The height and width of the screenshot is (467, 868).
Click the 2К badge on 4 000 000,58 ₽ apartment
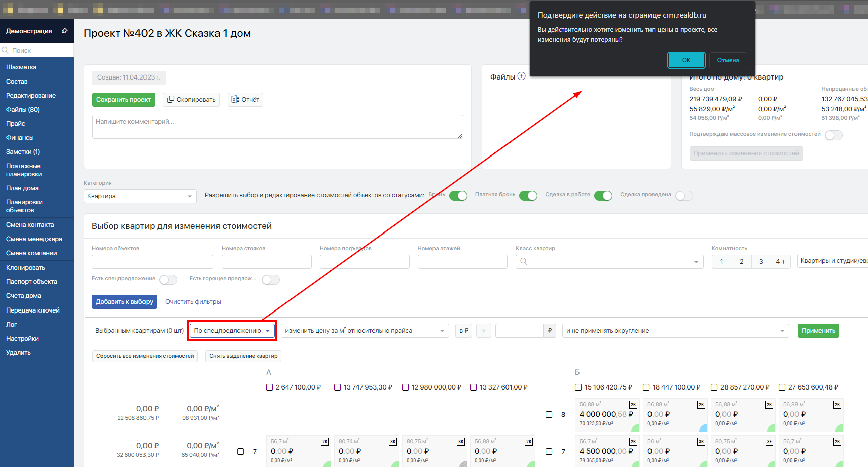(x=633, y=405)
